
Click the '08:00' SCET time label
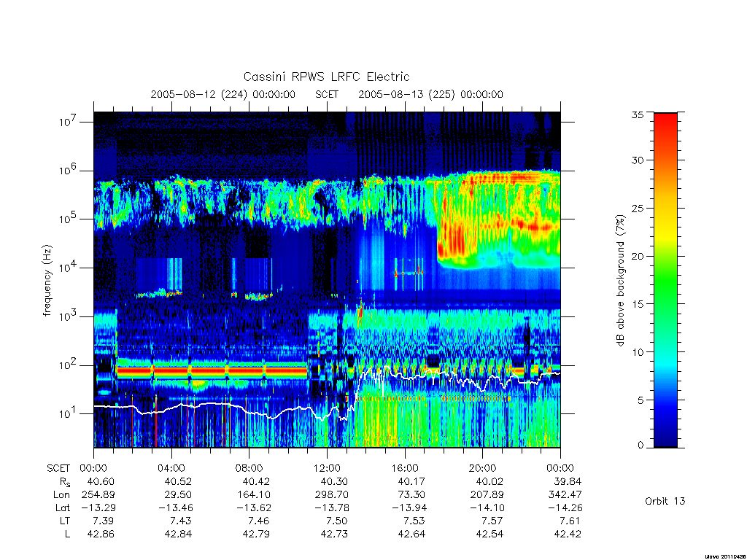point(249,468)
